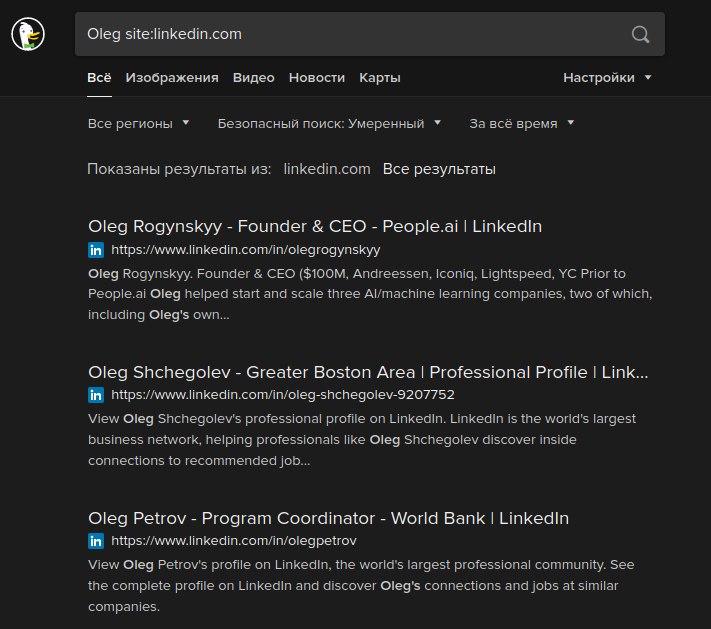Expand the За всё время filter
This screenshot has height=629, width=711.
521,123
